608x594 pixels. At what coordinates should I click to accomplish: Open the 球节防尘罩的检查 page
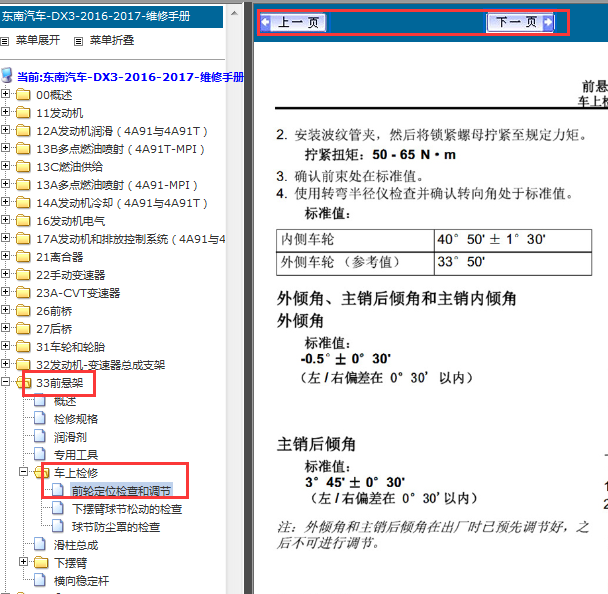coord(116,527)
